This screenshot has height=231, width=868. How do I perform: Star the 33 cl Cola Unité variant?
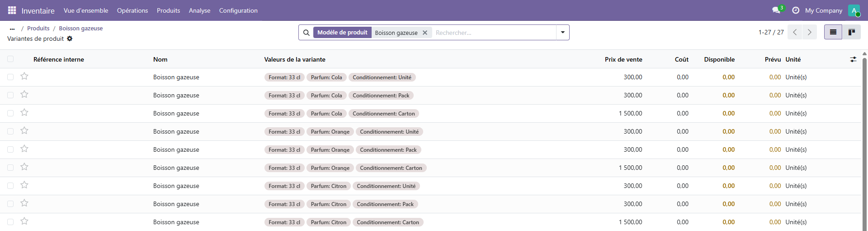tap(24, 77)
